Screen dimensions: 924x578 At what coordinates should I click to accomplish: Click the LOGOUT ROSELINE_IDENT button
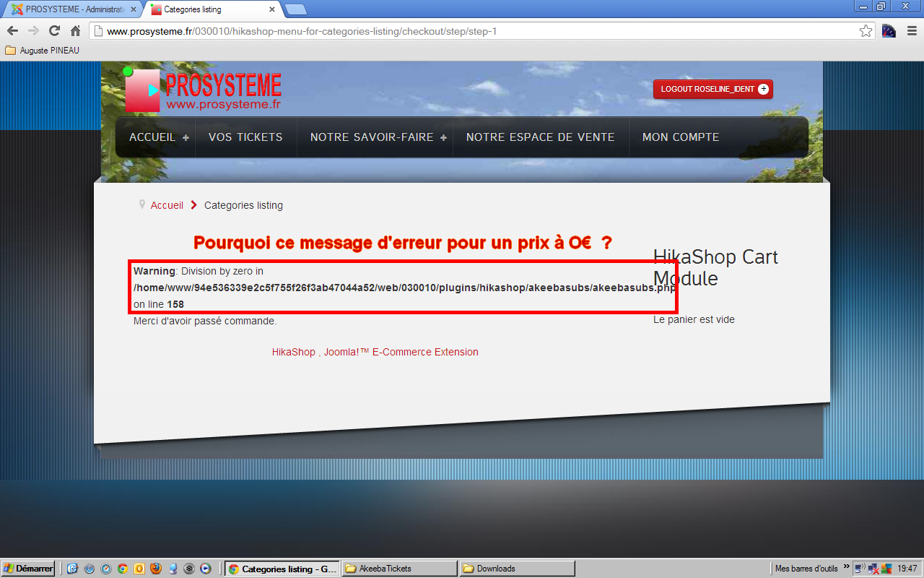[x=713, y=89]
